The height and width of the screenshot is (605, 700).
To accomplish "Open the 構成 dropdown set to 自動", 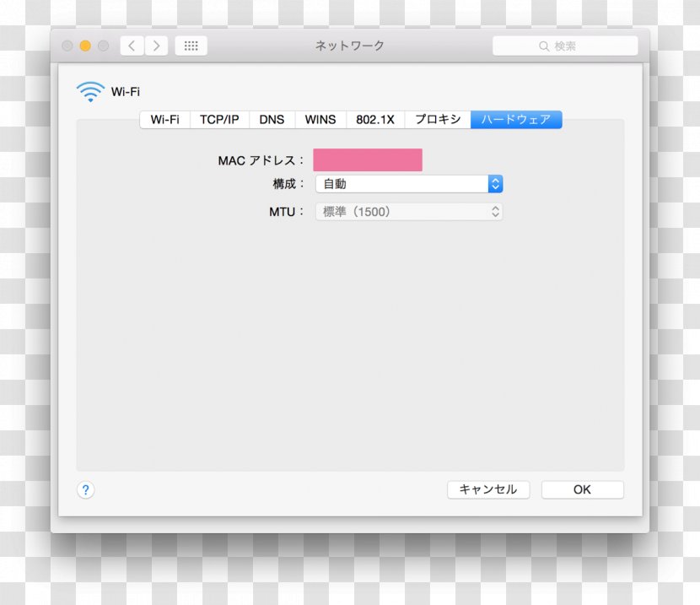I will 409,184.
